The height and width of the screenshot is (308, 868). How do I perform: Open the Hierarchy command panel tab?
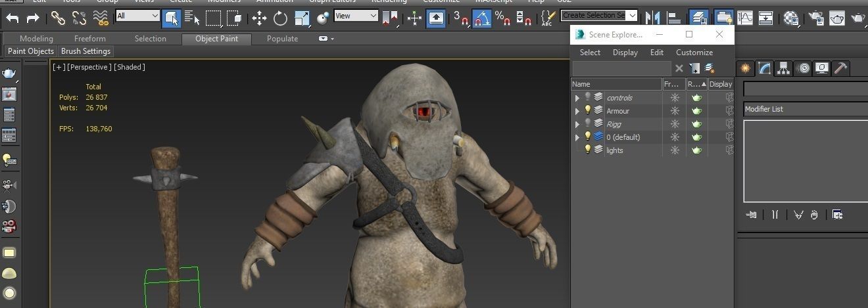pos(783,68)
